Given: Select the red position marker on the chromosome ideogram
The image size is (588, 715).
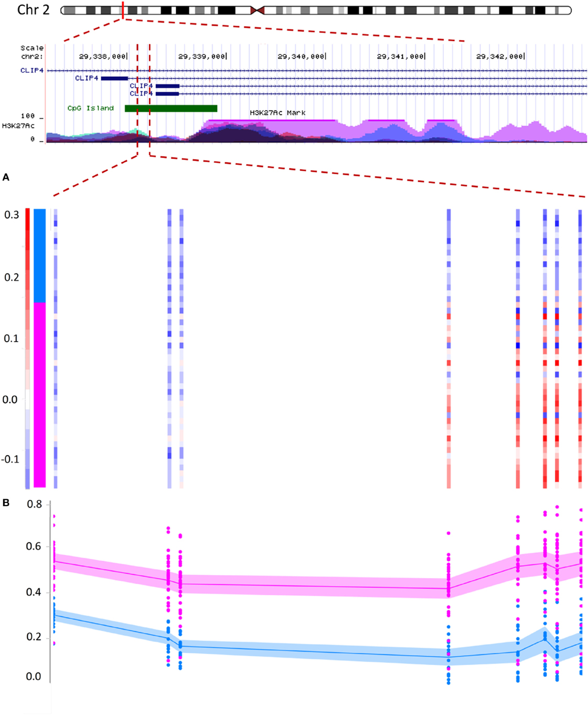Looking at the screenshot, I should click(x=123, y=9).
